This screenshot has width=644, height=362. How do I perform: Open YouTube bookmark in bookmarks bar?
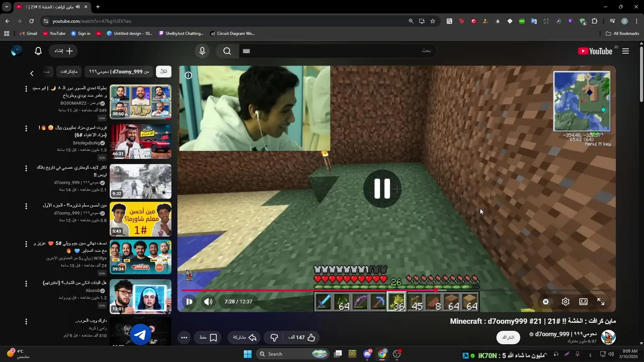[54, 34]
